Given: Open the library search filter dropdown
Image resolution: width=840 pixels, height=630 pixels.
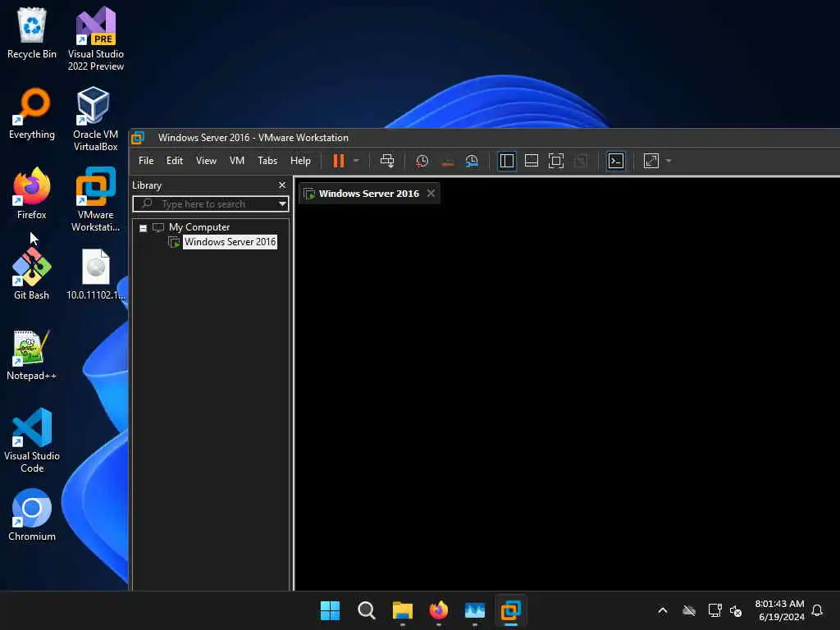Looking at the screenshot, I should (x=282, y=204).
